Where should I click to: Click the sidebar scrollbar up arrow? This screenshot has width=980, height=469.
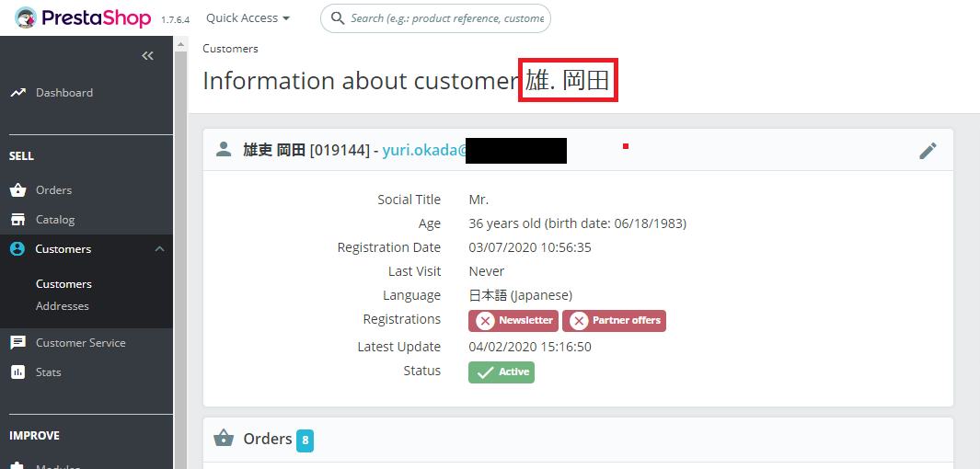(180, 44)
